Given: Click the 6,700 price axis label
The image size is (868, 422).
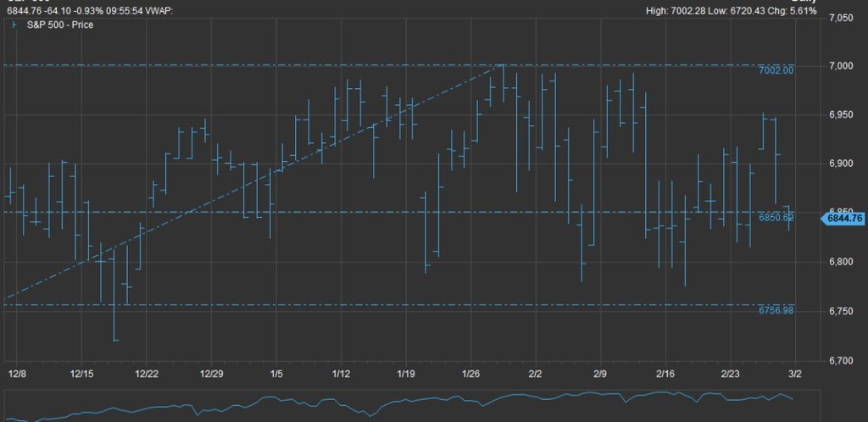Looking at the screenshot, I should [x=841, y=361].
